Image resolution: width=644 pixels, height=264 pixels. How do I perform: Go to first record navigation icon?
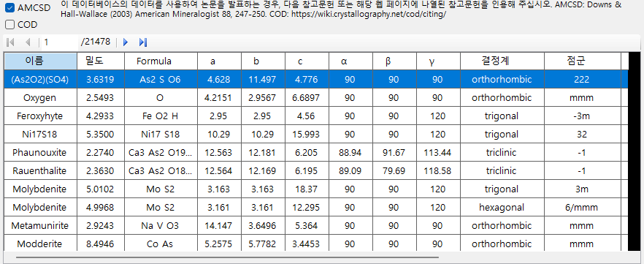coord(11,42)
